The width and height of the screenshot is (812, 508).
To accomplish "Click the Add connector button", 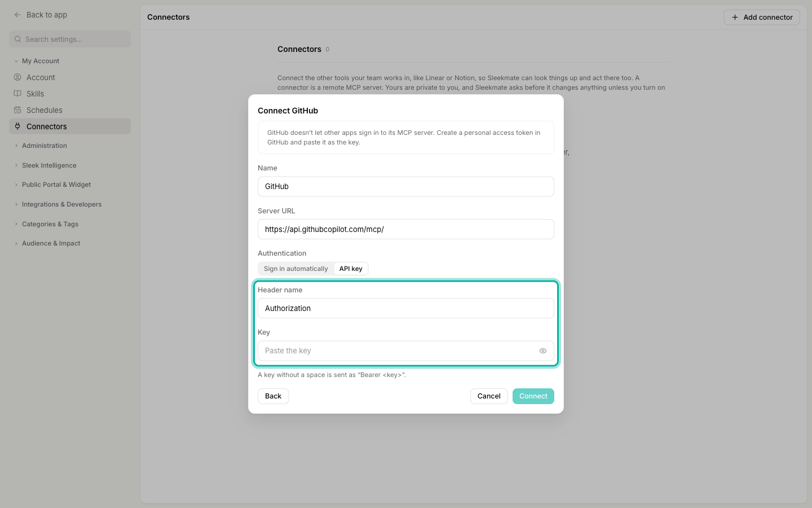I will 762,17.
